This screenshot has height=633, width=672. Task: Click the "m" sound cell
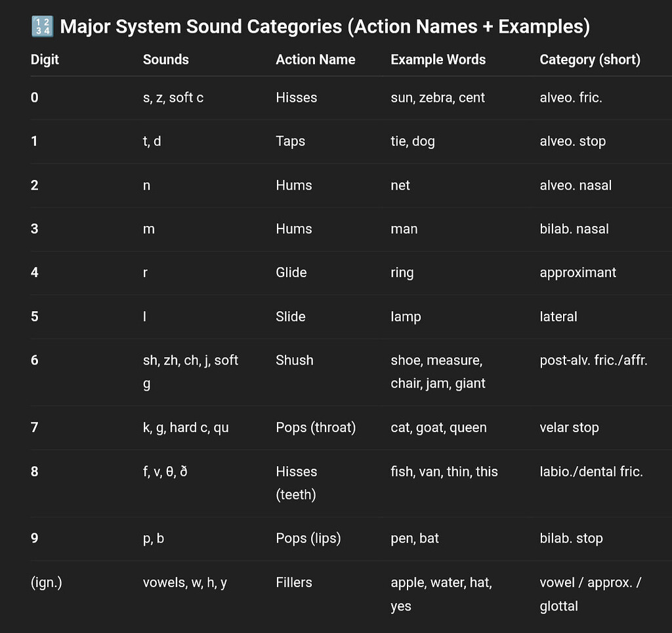coord(149,229)
